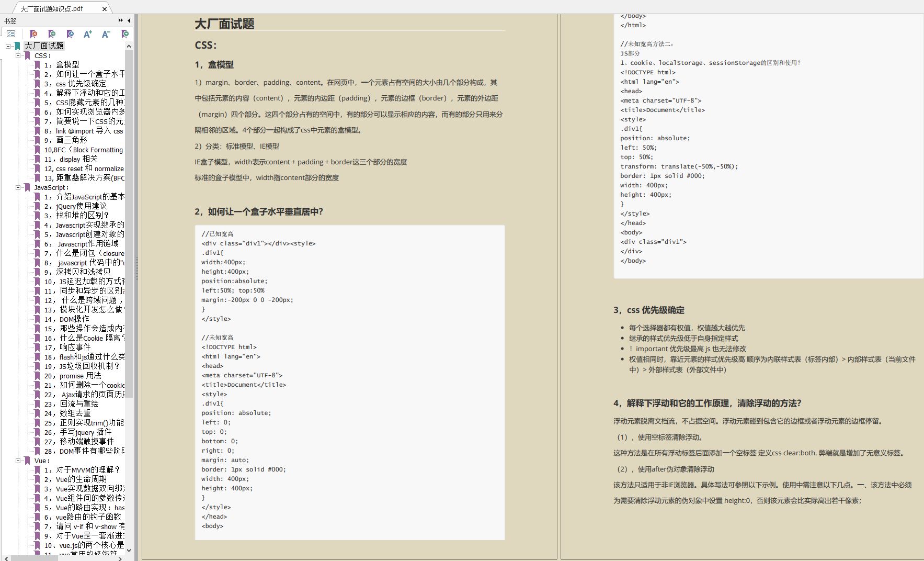The image size is (924, 561).
Task: Click bookmark icon of 26，手写jquery 插件
Action: (37, 432)
